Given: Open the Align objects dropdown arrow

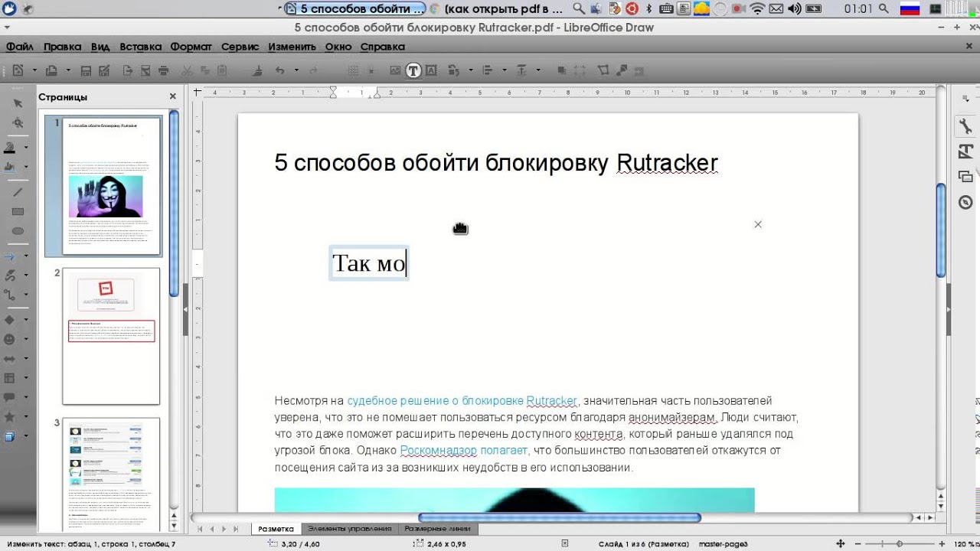Looking at the screenshot, I should pos(503,70).
